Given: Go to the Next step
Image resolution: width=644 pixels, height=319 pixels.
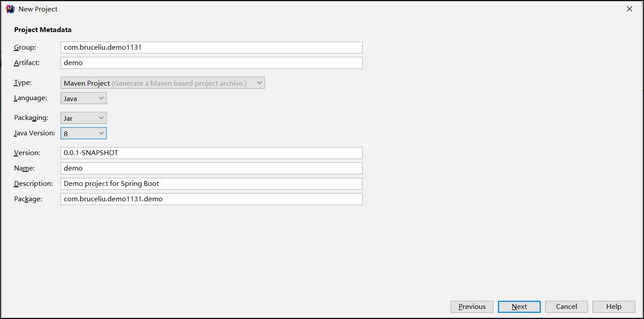Looking at the screenshot, I should tap(519, 307).
